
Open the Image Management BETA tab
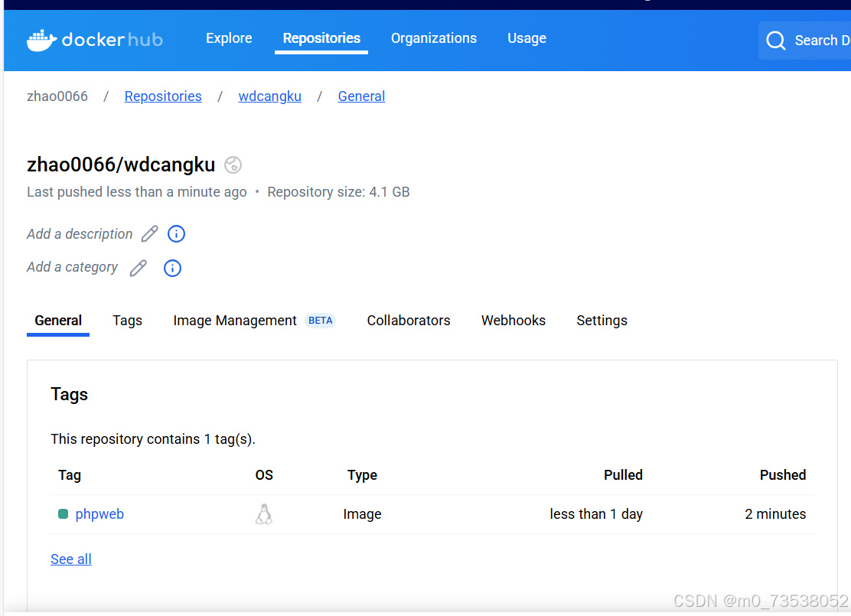point(235,320)
